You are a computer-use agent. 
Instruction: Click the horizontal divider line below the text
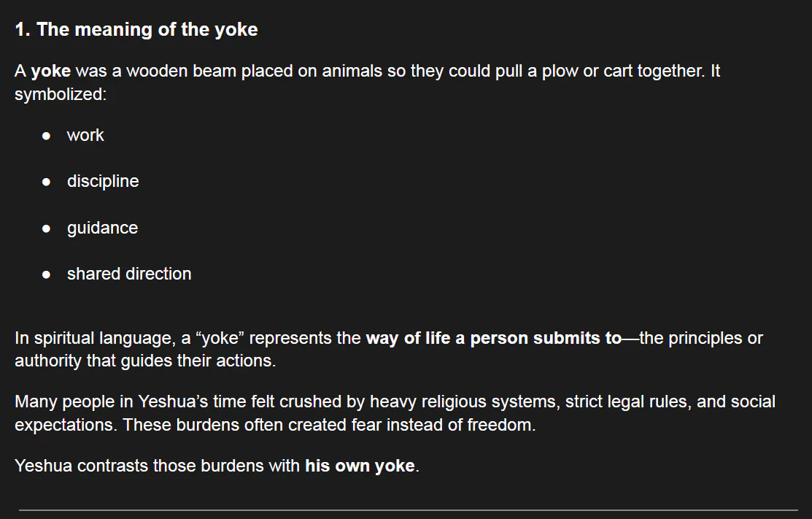[x=408, y=510]
